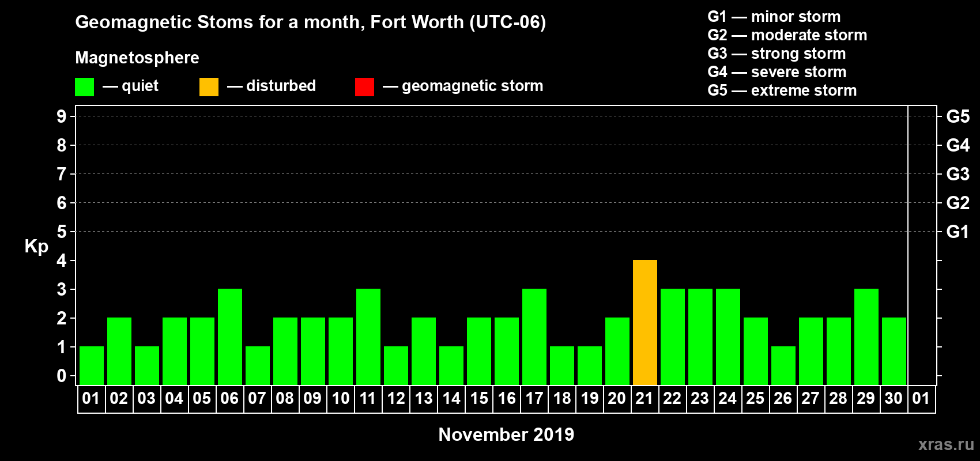Click the Kp axis title

pos(36,247)
